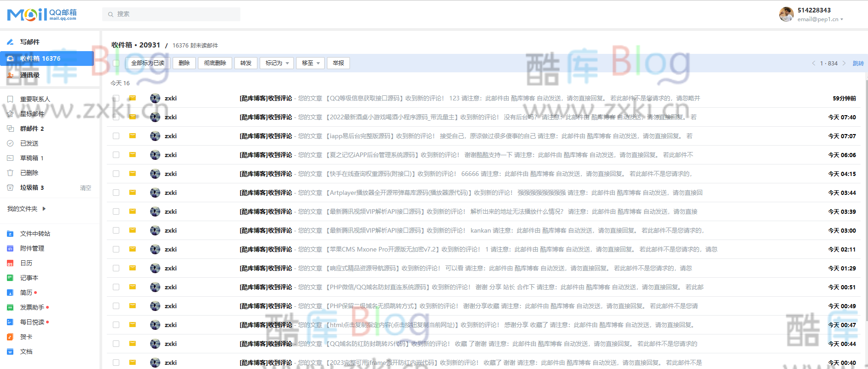Click the documents icon
868x369 pixels.
[x=10, y=351]
